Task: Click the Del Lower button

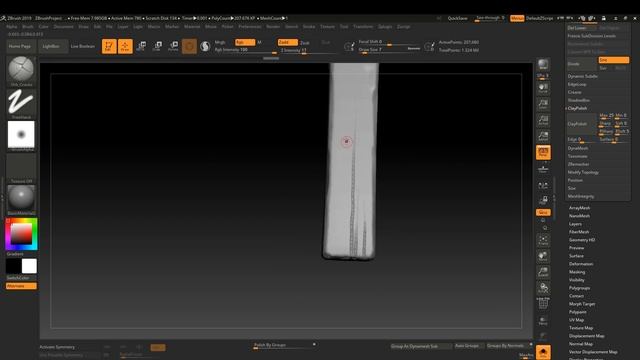Action: tap(582, 28)
